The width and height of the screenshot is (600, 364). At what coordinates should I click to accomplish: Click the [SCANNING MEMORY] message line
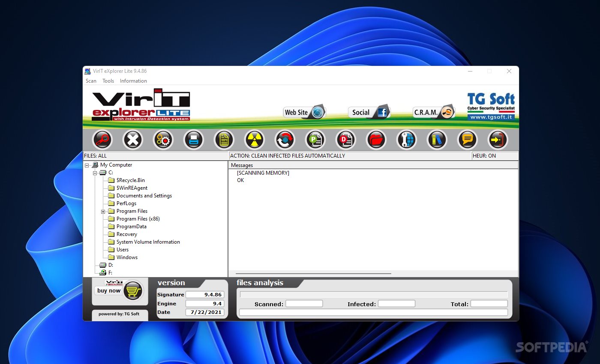263,173
